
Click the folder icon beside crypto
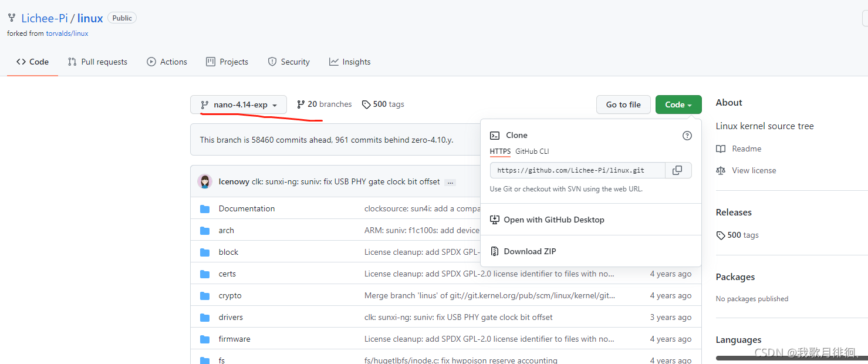[205, 295]
